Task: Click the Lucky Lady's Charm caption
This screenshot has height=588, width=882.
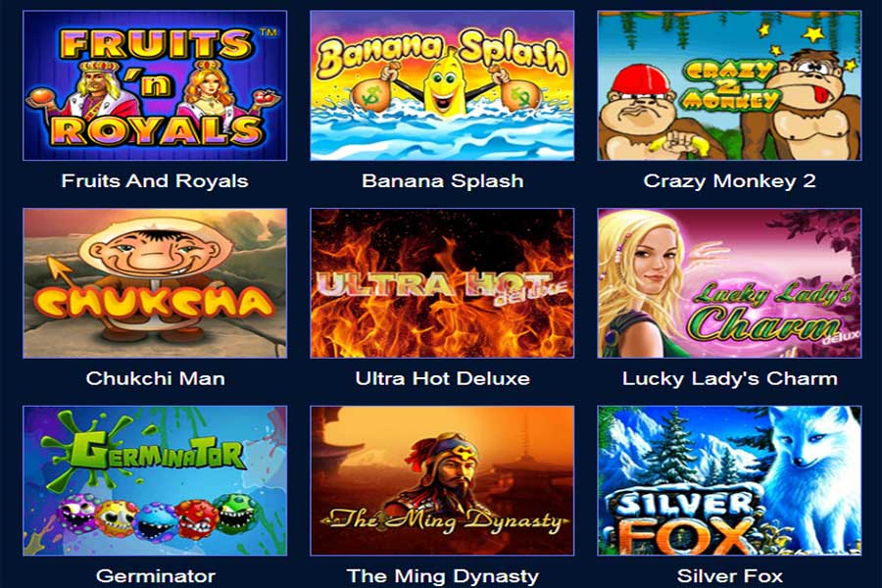Action: [x=730, y=378]
